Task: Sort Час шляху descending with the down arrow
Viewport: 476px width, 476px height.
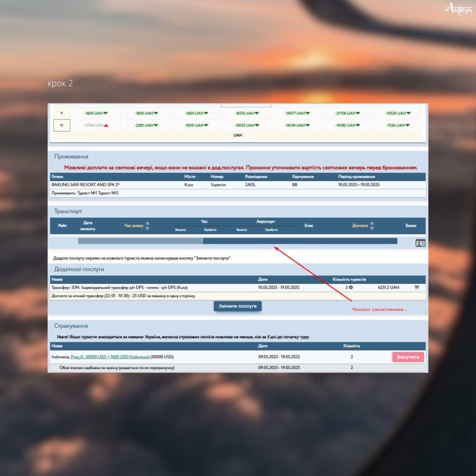Action: (x=148, y=228)
